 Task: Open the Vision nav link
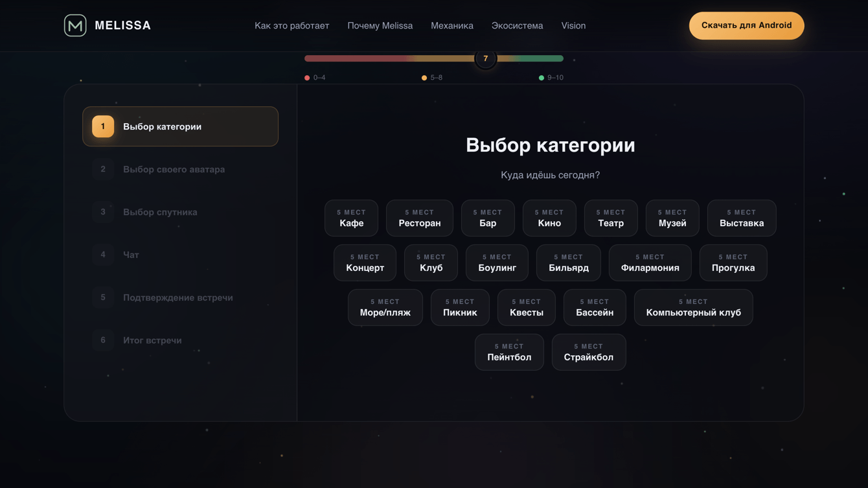(x=573, y=26)
